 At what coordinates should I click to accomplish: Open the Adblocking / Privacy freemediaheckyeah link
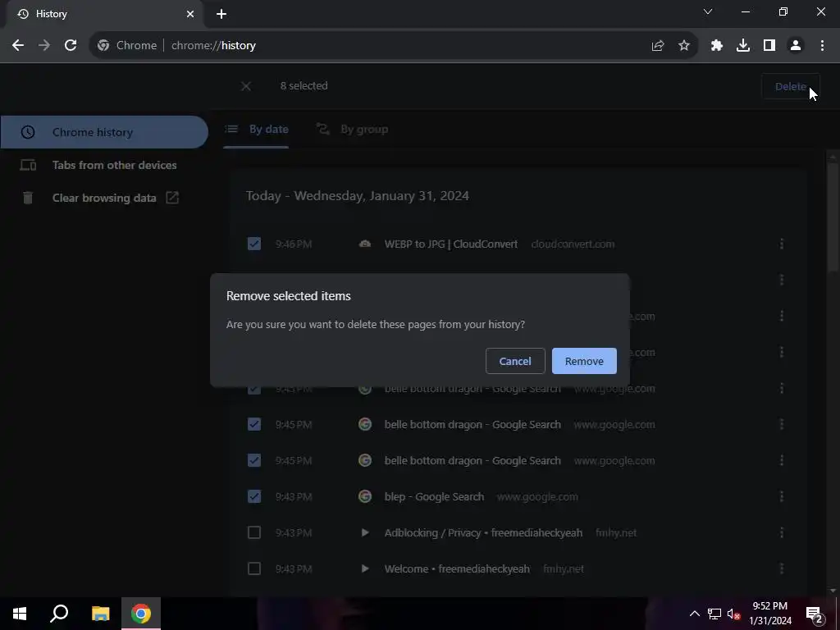coord(483,532)
